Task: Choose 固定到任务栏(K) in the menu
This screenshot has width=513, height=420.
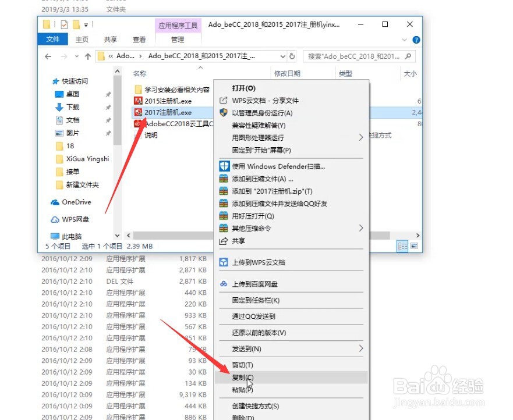Action: (291, 300)
